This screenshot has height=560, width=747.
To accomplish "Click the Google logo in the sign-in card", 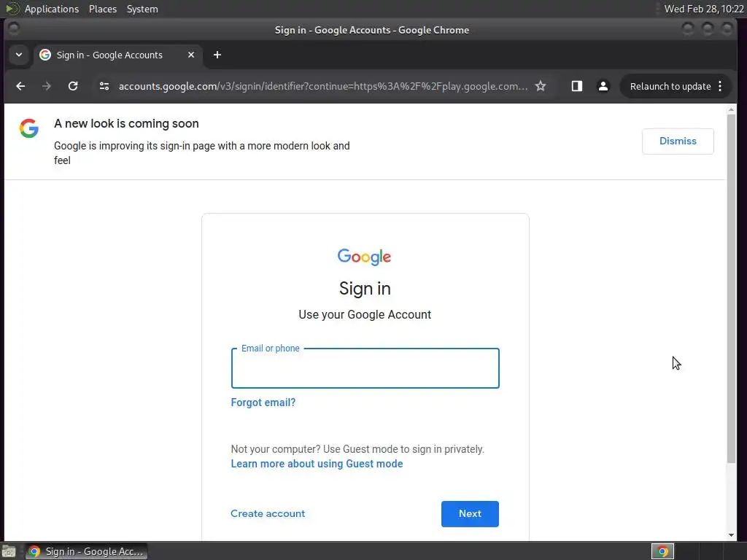I will pos(365,257).
